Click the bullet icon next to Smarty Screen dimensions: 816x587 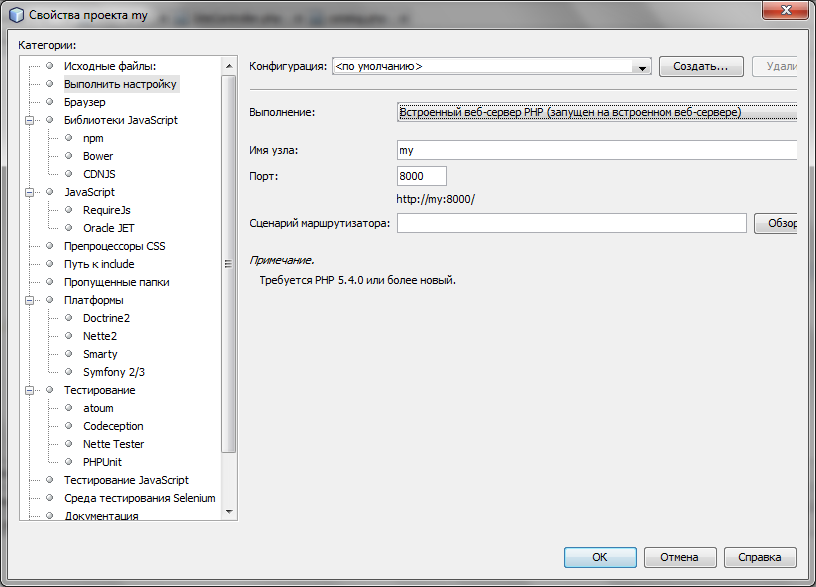69,354
